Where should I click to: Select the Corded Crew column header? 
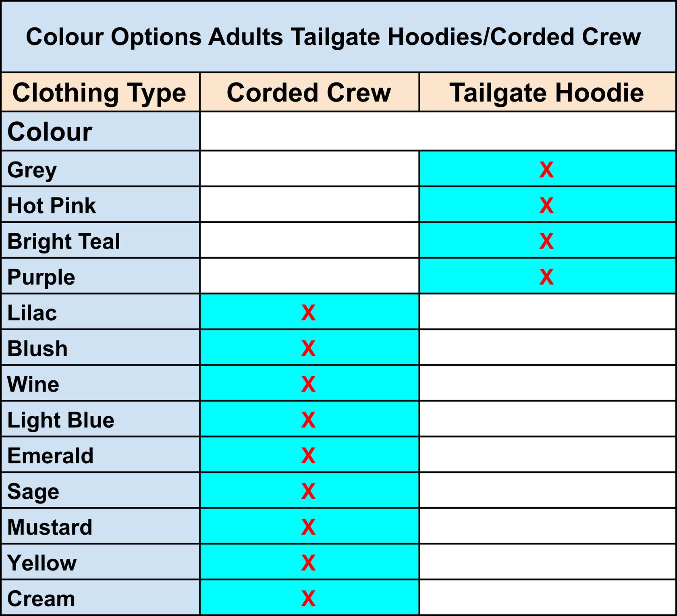(309, 92)
